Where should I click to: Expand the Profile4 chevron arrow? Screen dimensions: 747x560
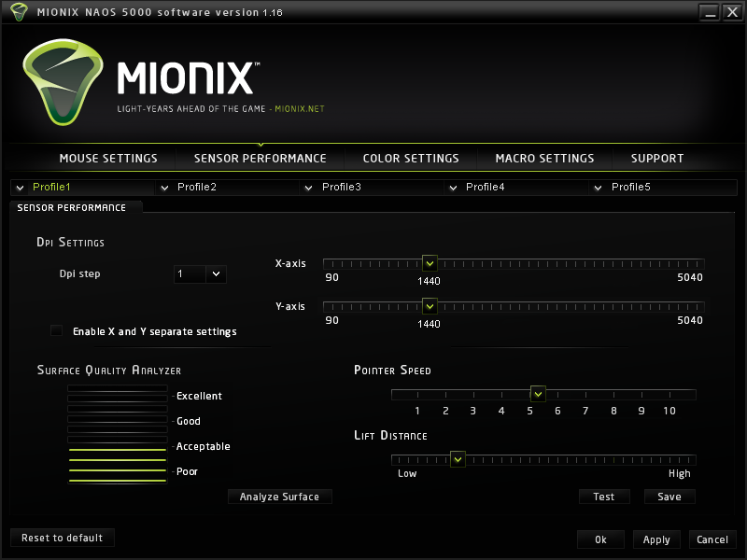point(453,188)
